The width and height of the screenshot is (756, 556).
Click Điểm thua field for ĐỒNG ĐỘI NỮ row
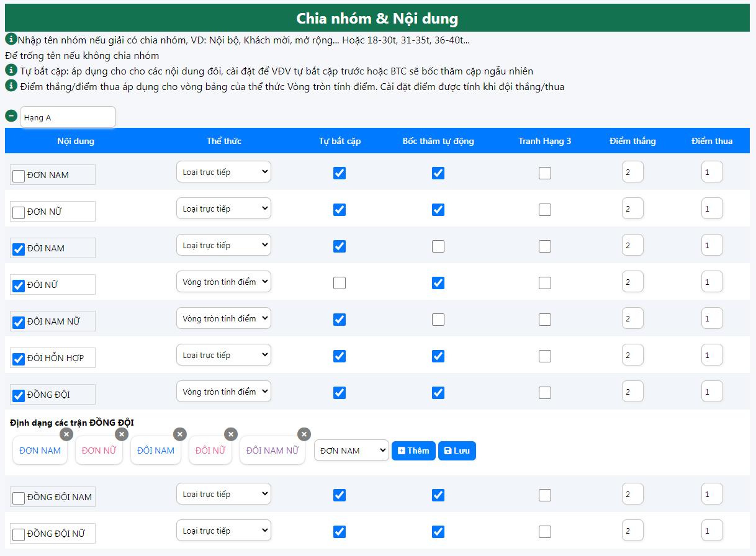coord(712,531)
